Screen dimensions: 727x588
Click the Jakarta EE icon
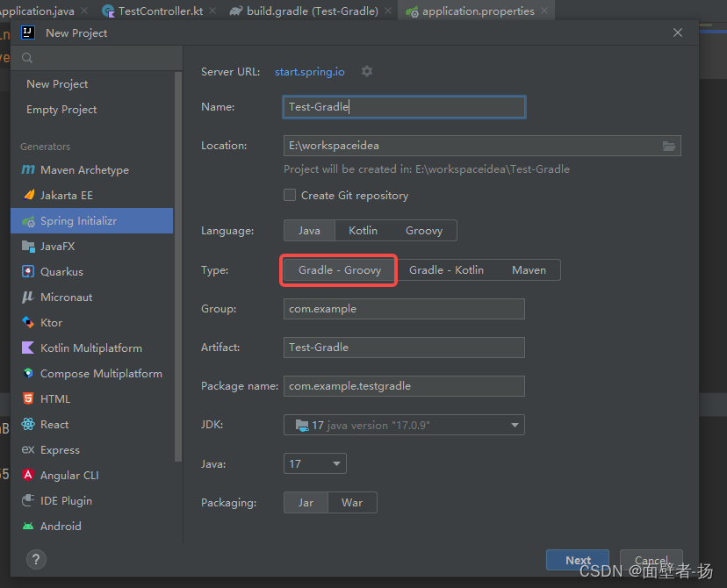[x=29, y=195]
